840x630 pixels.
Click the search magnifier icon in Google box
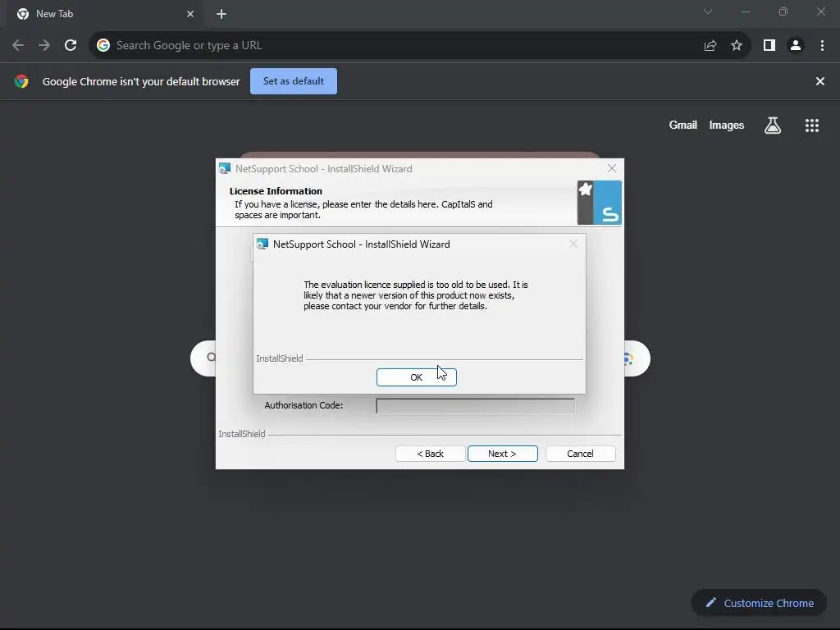[x=211, y=358]
